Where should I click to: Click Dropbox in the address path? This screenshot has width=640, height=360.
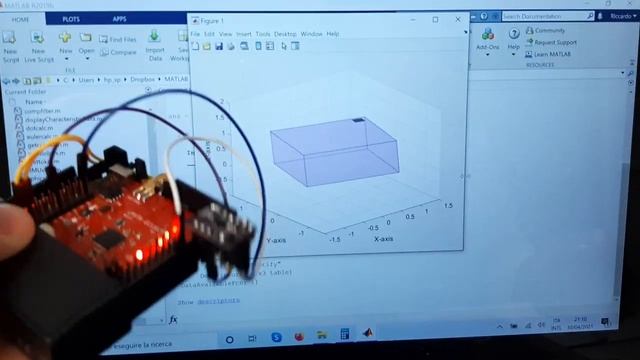(142, 79)
